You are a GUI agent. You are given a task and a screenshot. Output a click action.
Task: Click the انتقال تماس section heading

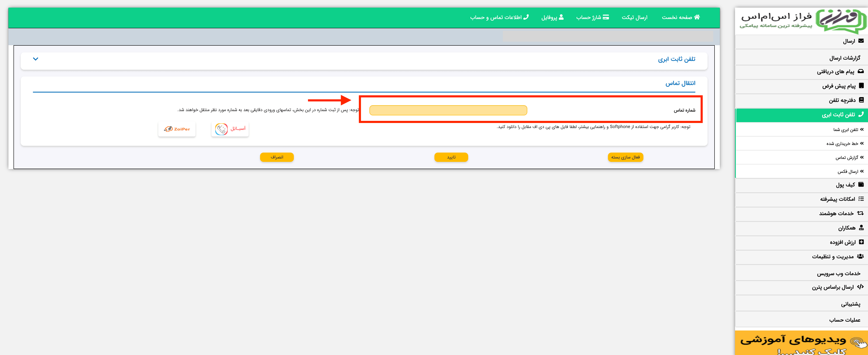(x=680, y=83)
